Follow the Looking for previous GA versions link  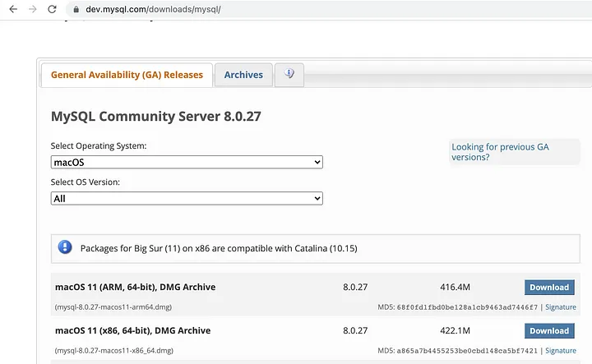500,152
